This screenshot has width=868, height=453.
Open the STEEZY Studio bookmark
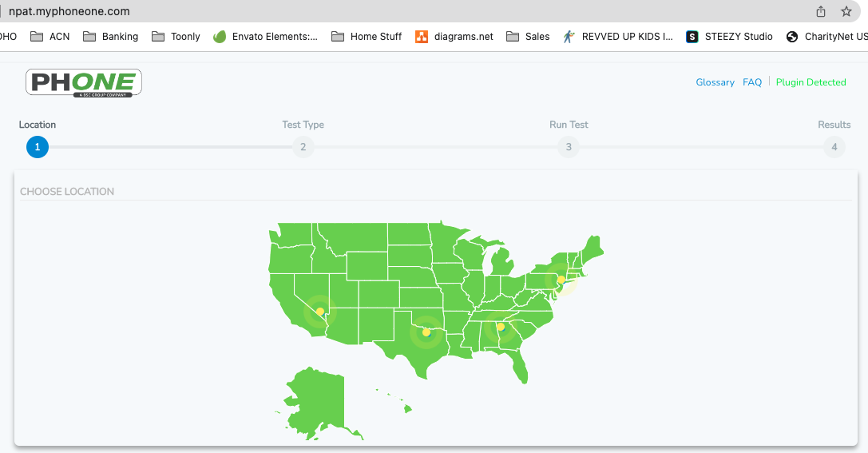click(x=729, y=37)
